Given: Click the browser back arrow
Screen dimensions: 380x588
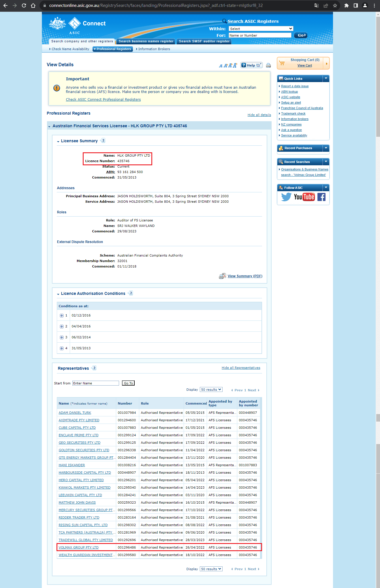Looking at the screenshot, I should click(x=5, y=5).
